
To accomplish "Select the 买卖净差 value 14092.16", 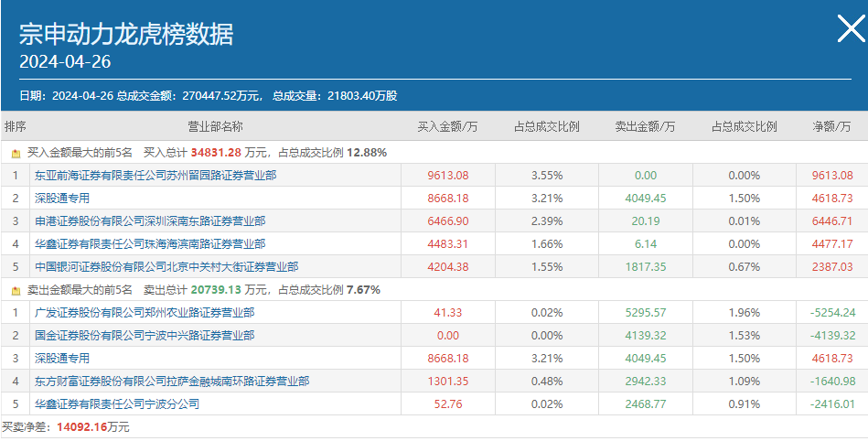I will [82, 427].
